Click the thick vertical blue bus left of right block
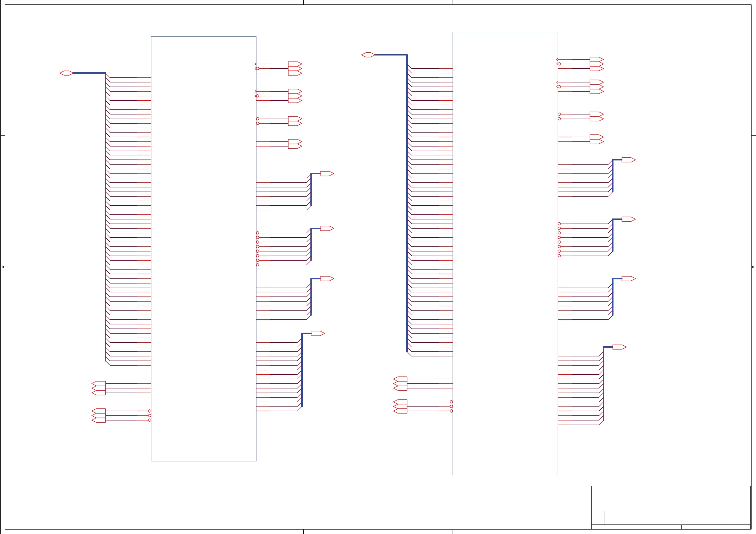Image resolution: width=756 pixels, height=534 pixels. point(407,204)
